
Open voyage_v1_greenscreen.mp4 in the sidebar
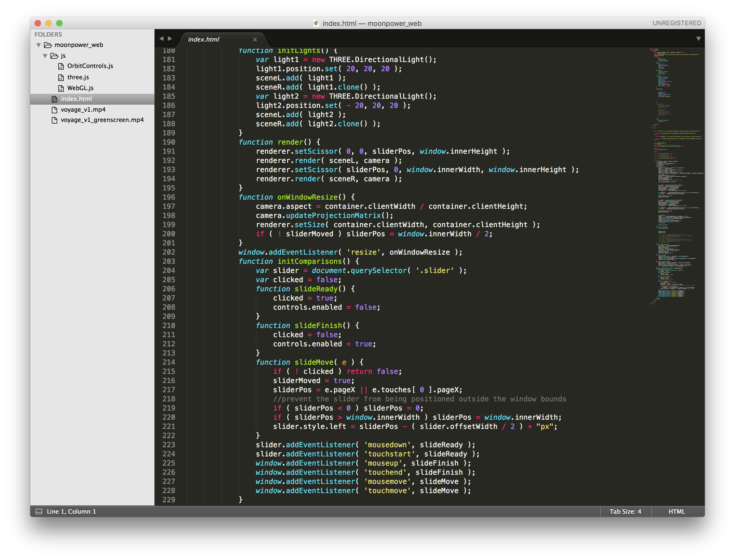click(x=102, y=120)
